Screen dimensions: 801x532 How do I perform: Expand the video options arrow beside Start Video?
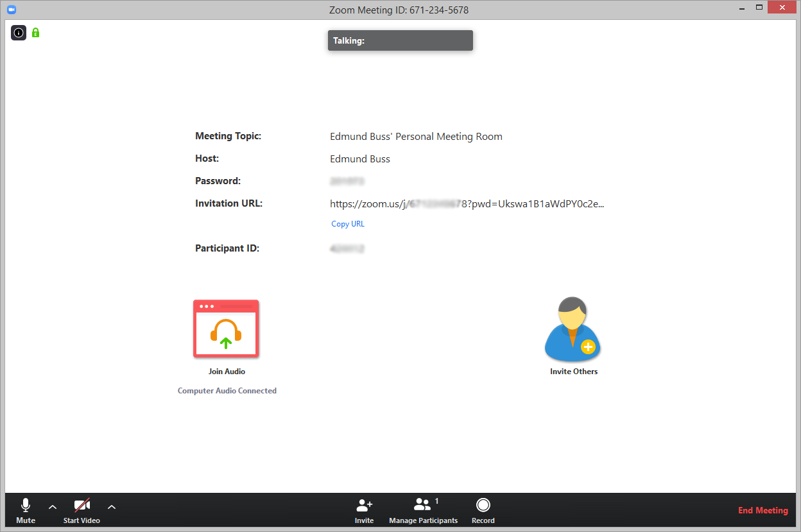point(112,507)
